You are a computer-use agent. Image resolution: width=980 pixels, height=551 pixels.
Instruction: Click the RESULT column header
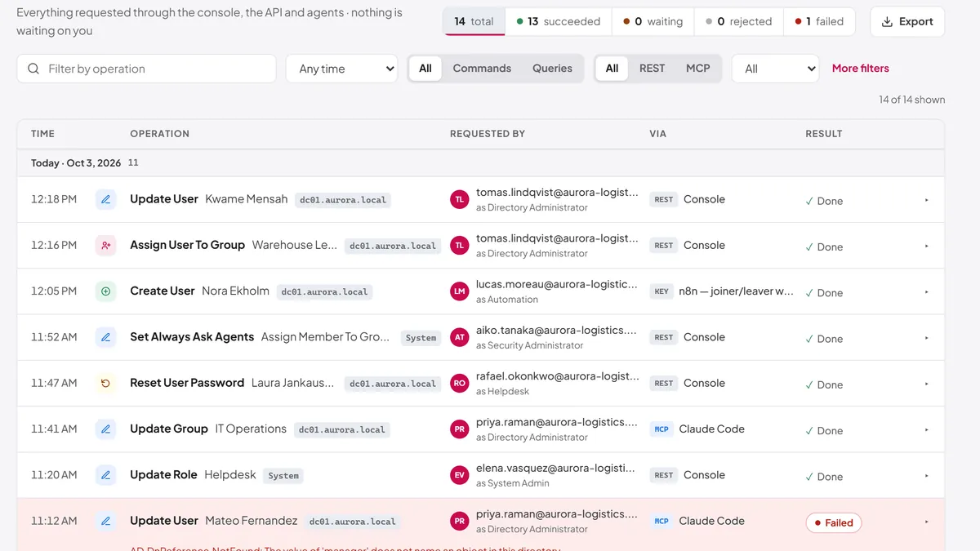coord(823,134)
